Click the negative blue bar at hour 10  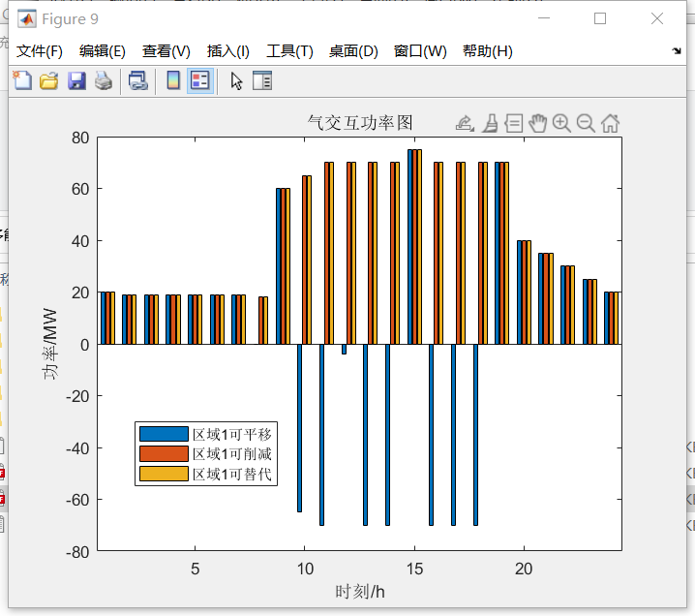click(x=300, y=428)
